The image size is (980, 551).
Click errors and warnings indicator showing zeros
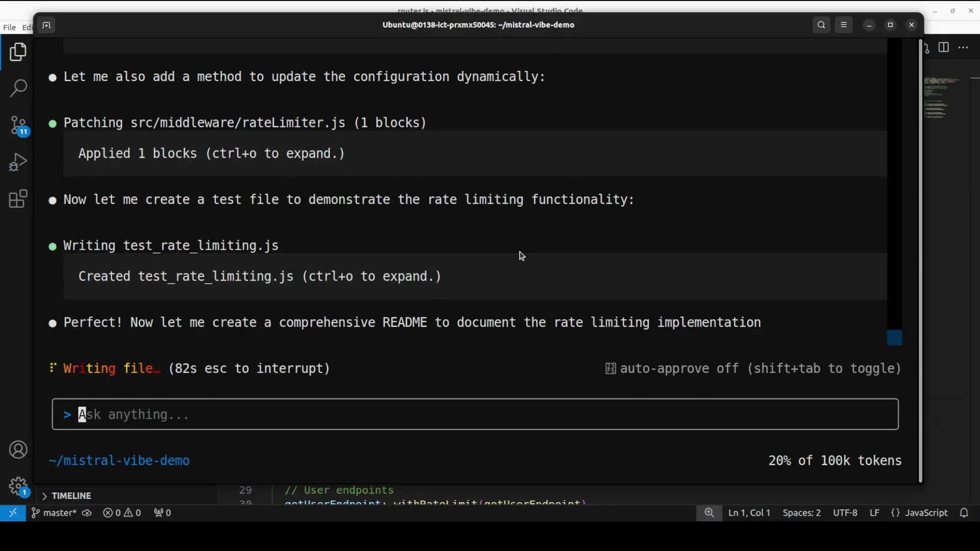(122, 513)
